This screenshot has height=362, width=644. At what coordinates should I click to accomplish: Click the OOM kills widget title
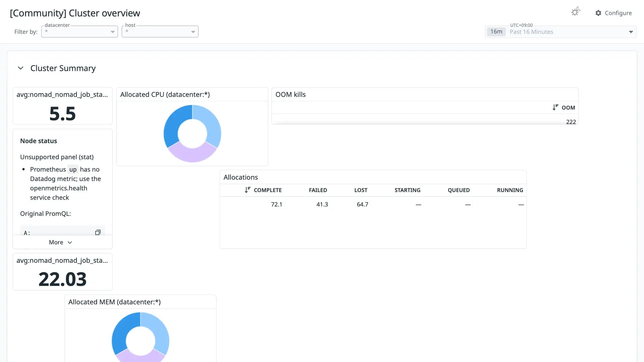[x=290, y=95]
